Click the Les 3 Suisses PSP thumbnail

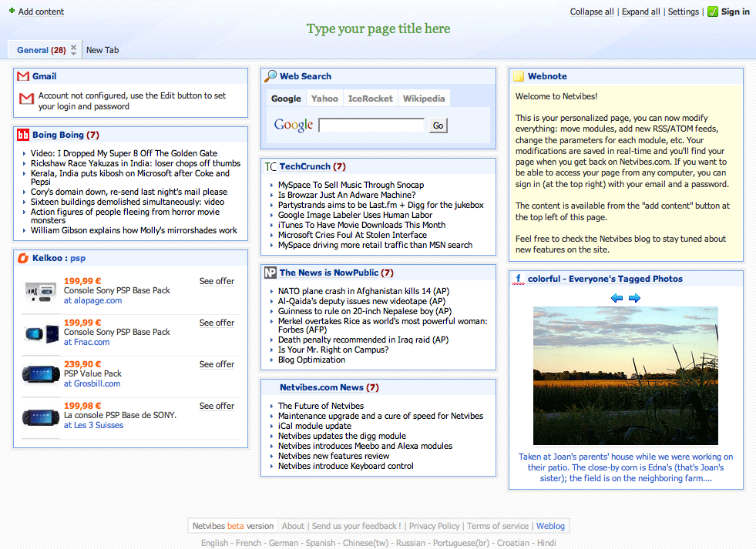tap(41, 417)
